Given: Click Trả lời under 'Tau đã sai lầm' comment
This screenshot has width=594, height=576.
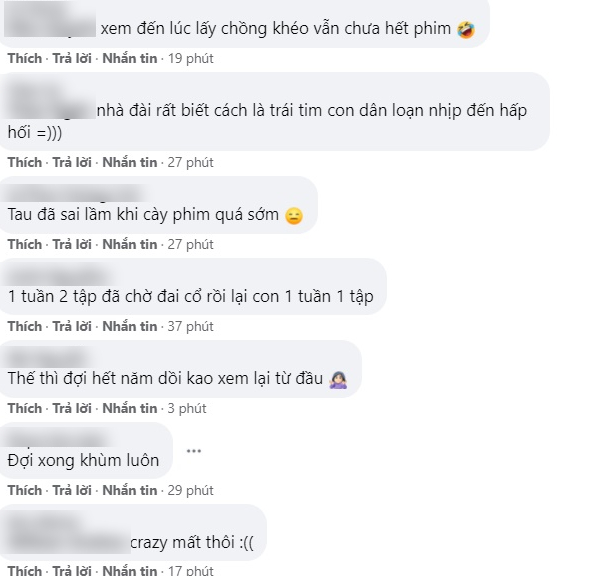Looking at the screenshot, I should 72,244.
